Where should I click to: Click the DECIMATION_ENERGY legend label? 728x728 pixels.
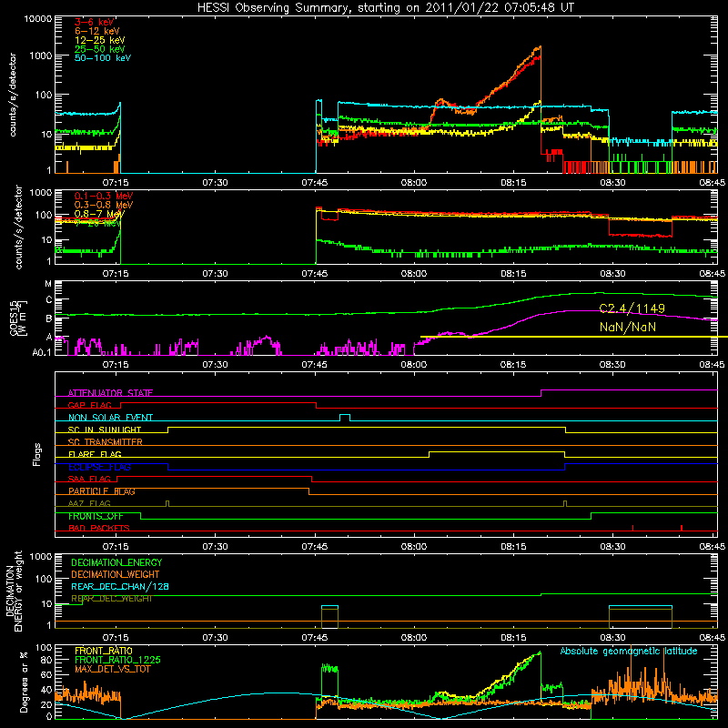(116, 562)
